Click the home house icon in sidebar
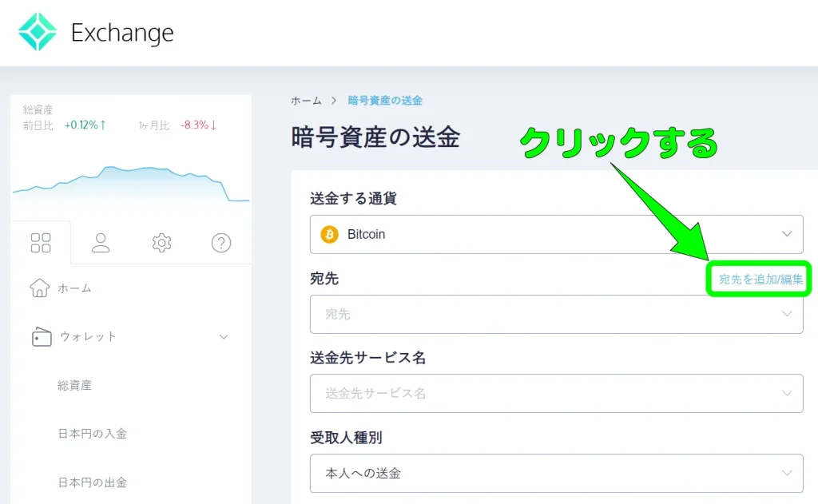Screen dimensions: 818x504 (40, 288)
